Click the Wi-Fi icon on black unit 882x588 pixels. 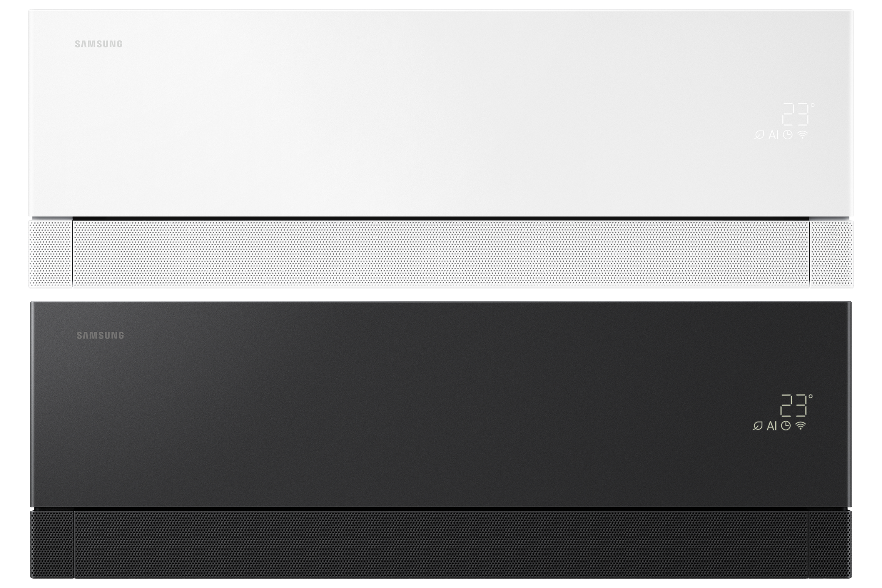[801, 425]
